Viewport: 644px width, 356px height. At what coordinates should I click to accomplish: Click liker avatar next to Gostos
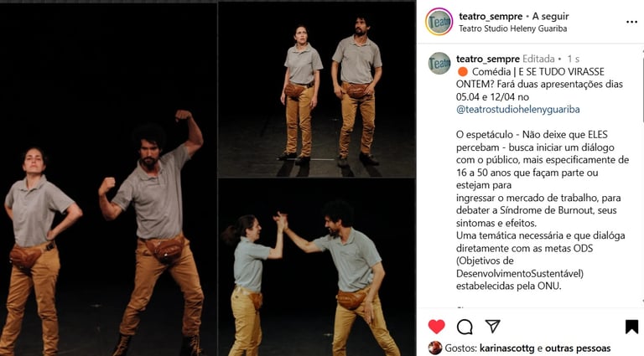(x=435, y=348)
